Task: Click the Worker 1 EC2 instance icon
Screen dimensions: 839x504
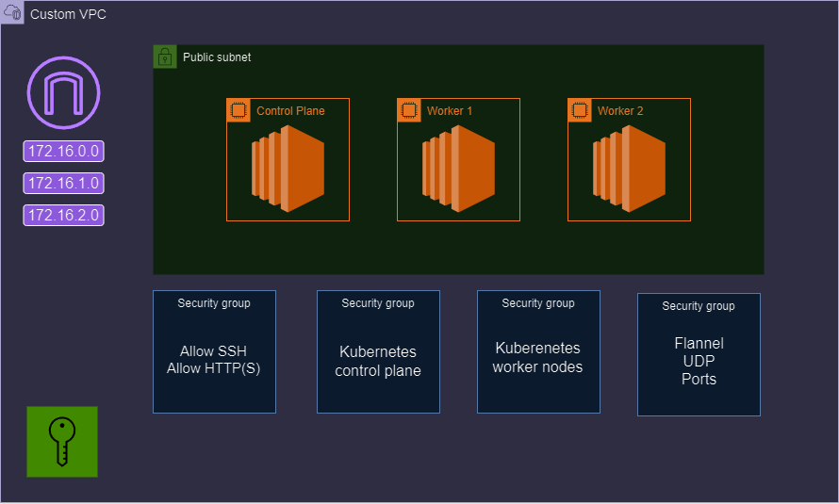Action: coord(458,169)
